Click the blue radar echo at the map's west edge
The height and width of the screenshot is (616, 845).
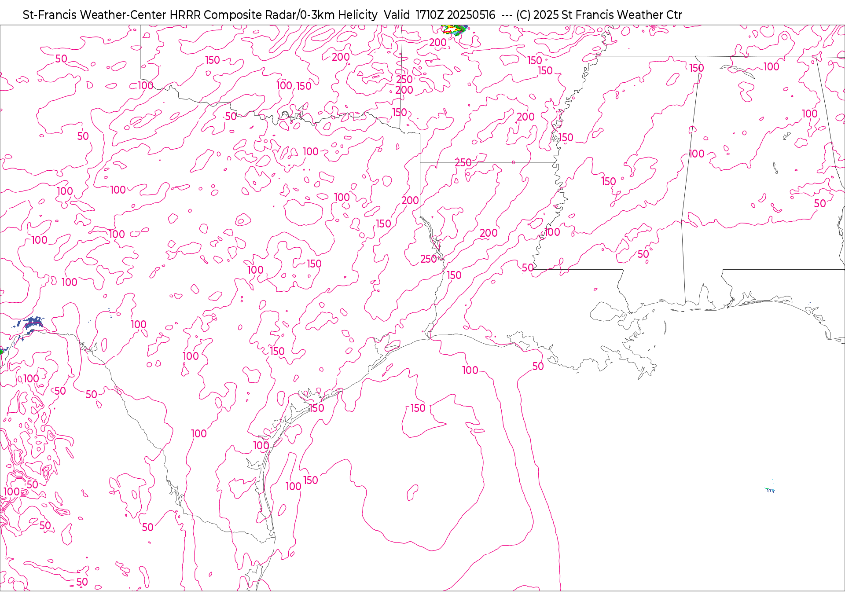(x=30, y=325)
